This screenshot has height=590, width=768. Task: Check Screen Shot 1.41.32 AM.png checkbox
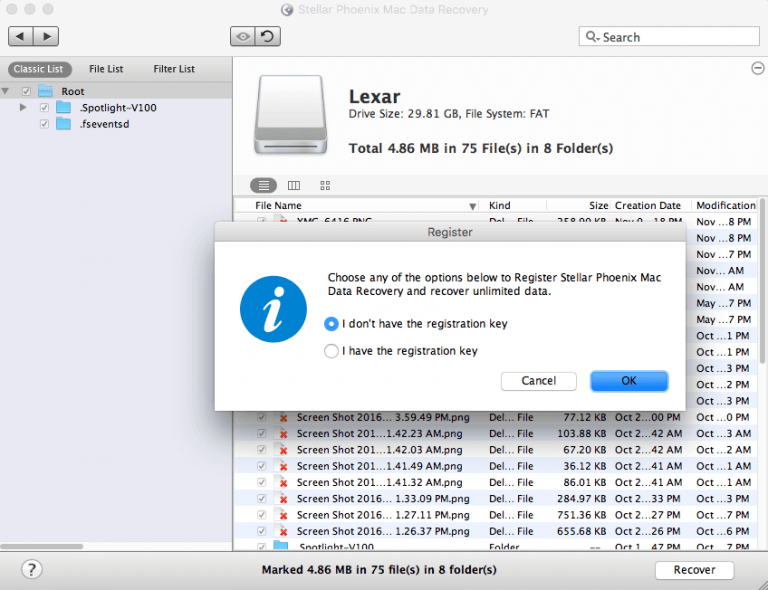pos(262,482)
